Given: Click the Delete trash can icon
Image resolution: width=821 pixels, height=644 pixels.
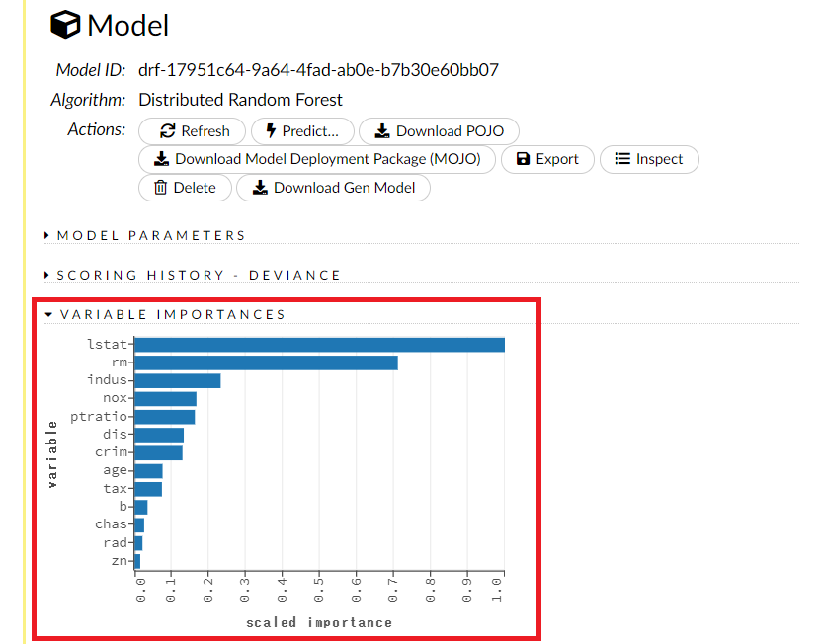Looking at the screenshot, I should pyautogui.click(x=160, y=188).
